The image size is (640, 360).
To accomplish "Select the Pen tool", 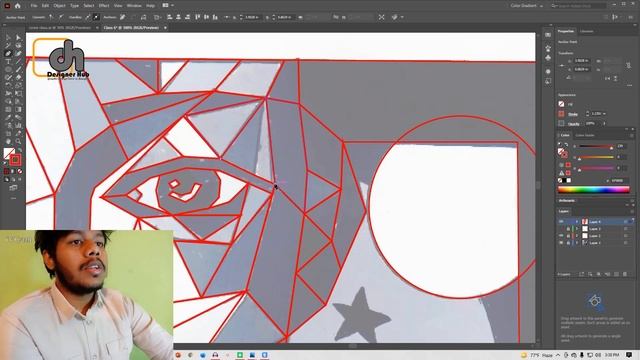I will pyautogui.click(x=8, y=53).
